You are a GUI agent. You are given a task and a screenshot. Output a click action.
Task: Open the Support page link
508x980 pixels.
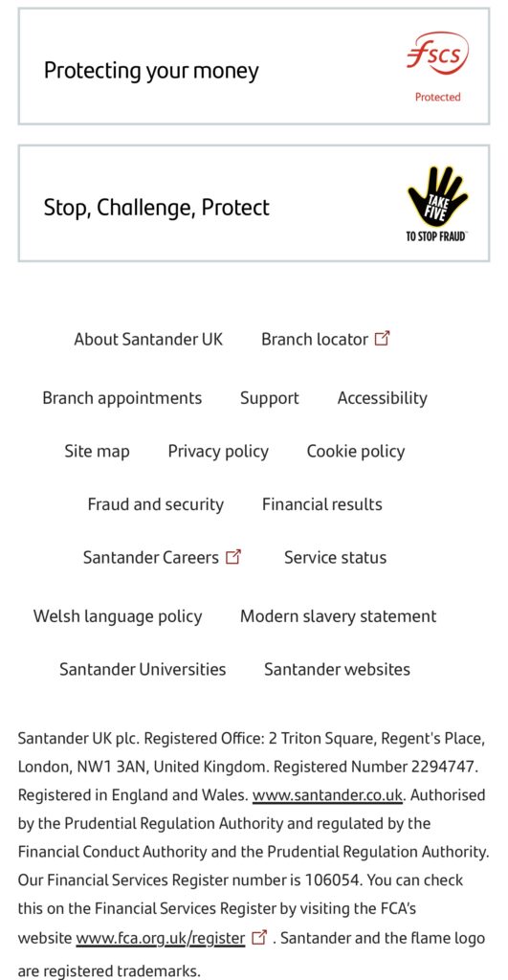[x=270, y=398]
